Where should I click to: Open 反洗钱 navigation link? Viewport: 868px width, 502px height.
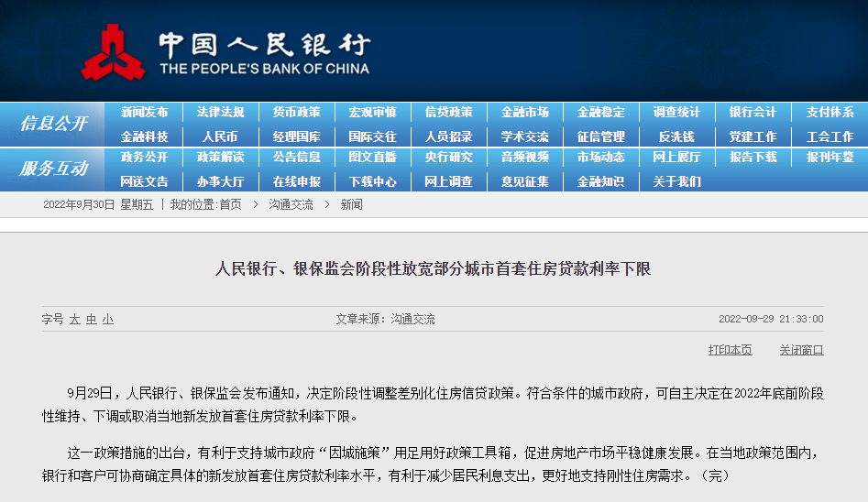(676, 136)
